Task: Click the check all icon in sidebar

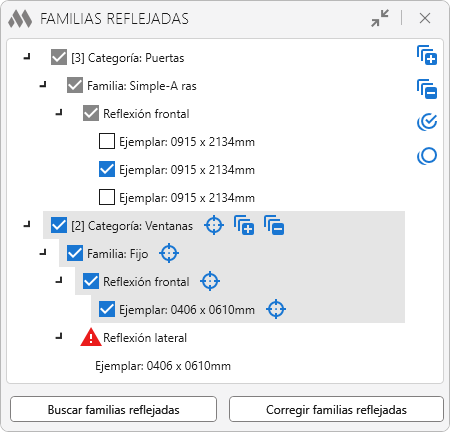Action: (x=427, y=122)
